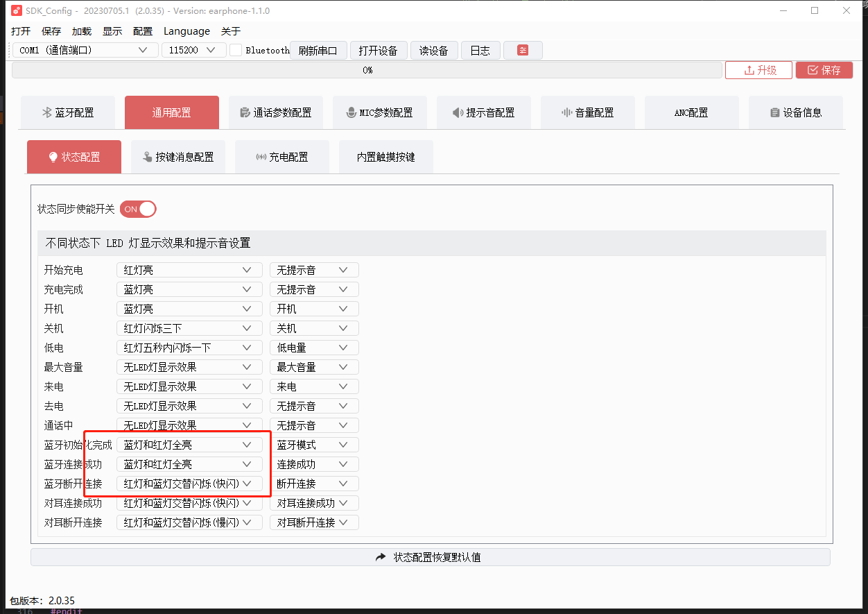Click the 打开设备 button
868x614 pixels.
[379, 51]
